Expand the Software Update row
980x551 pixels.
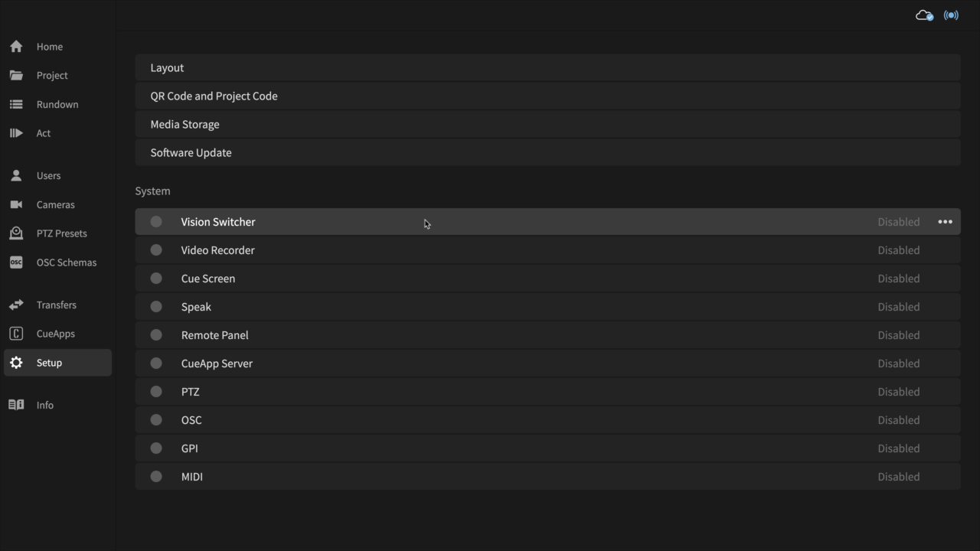[547, 152]
